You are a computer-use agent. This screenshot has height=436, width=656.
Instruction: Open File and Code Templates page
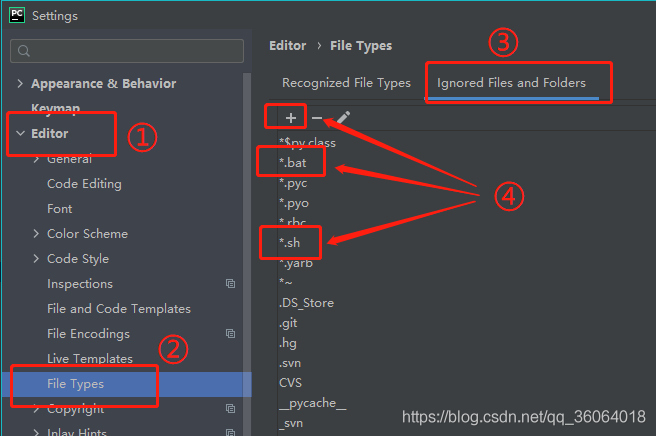pos(118,309)
